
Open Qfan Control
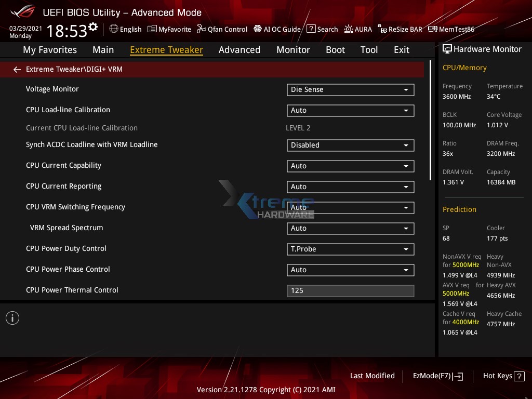click(222, 29)
